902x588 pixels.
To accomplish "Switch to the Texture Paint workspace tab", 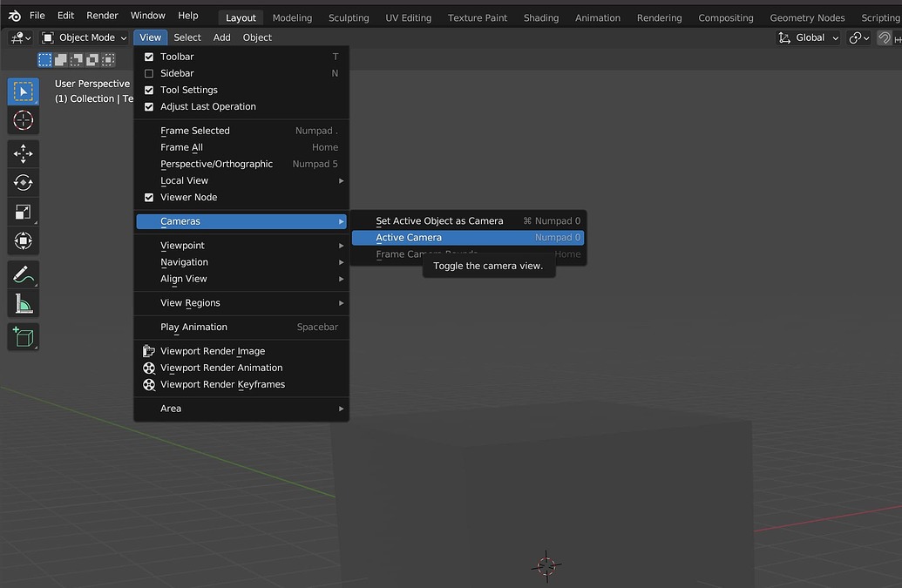I will 478,17.
